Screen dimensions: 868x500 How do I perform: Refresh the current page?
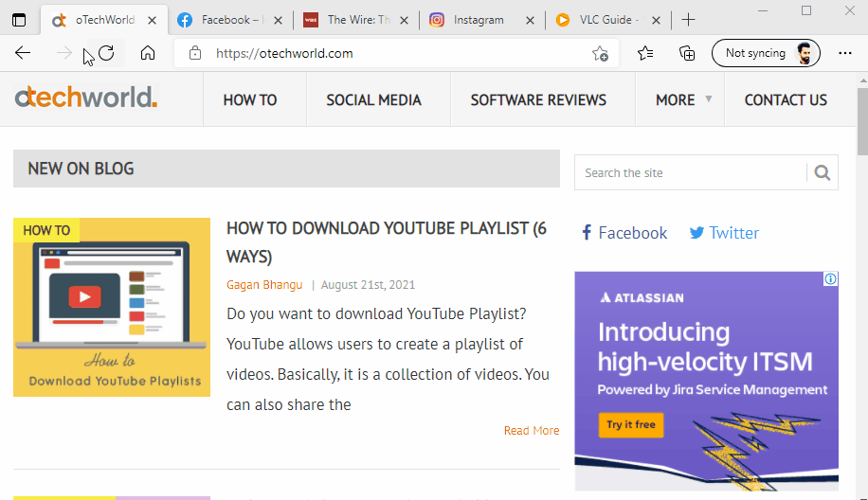click(x=106, y=53)
